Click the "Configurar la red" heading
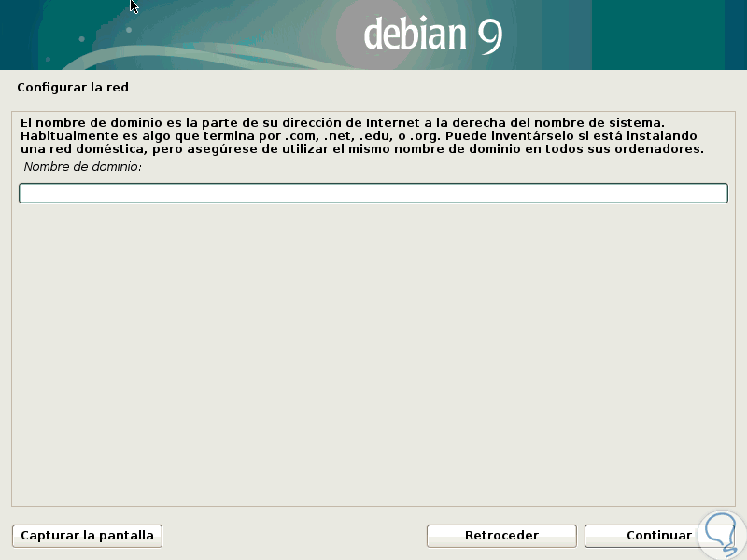747x560 pixels. click(x=73, y=87)
